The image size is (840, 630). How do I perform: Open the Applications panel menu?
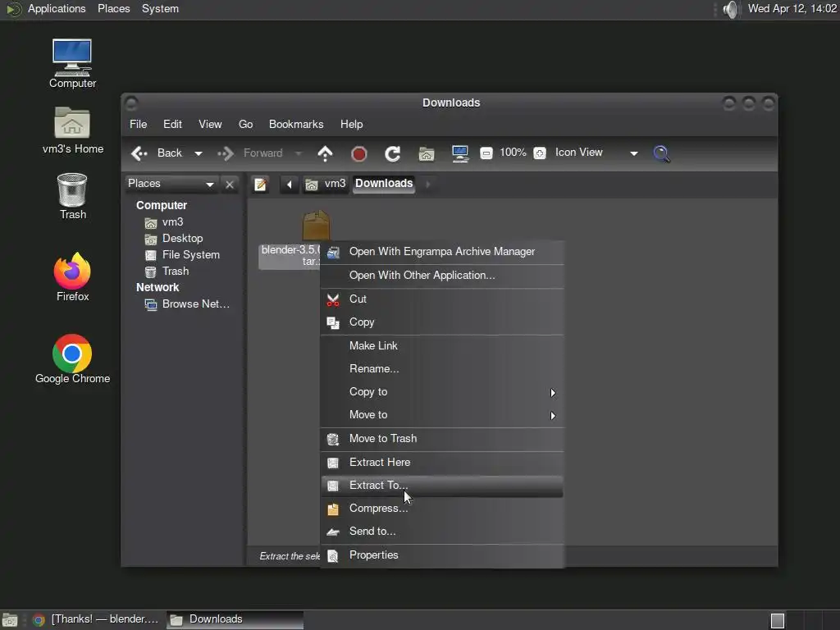click(x=57, y=9)
